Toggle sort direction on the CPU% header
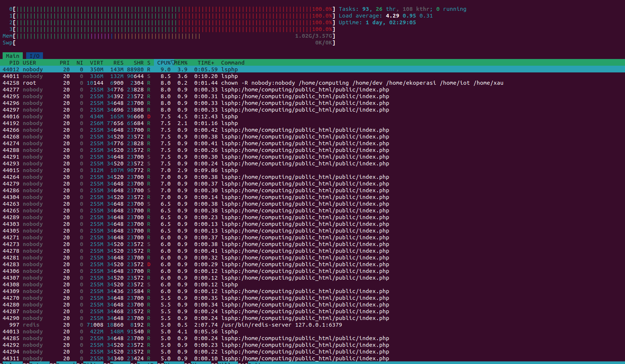 coord(164,62)
